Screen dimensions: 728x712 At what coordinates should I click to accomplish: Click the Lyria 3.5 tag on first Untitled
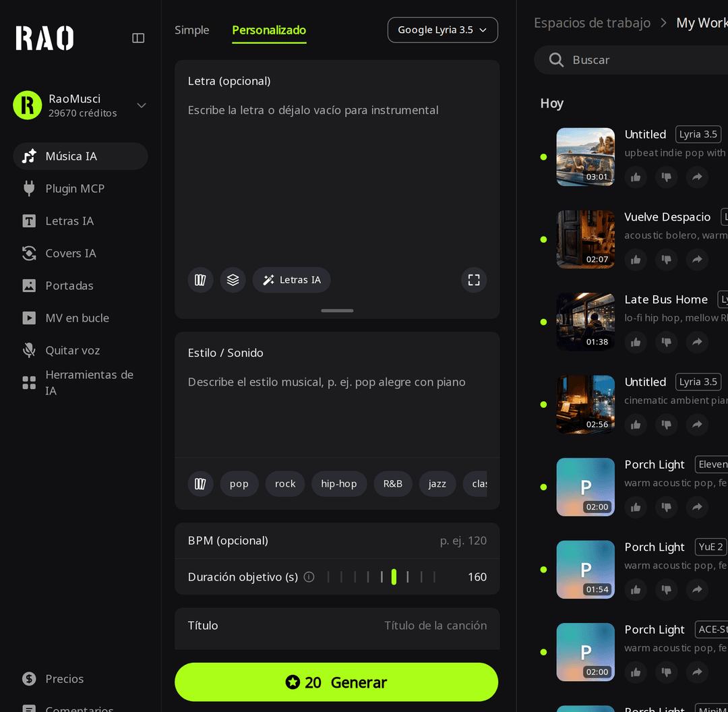click(698, 134)
